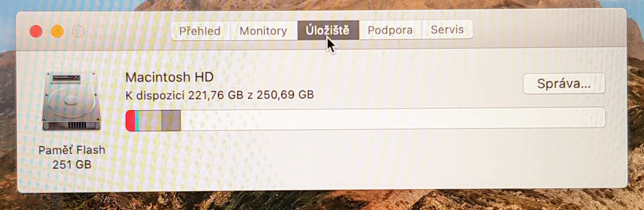644x210 pixels.
Task: Close the window with red button
Action: coord(36,31)
